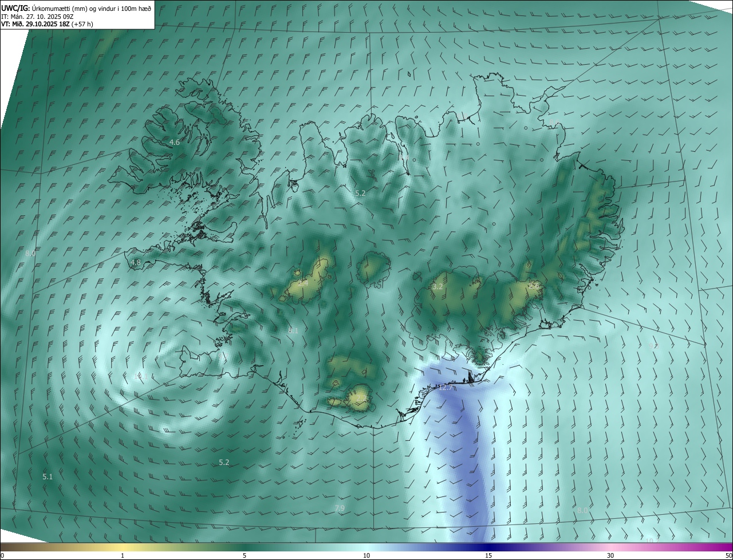Click the 5.2 value over northern Iceland
Image resolution: width=733 pixels, height=560 pixels.
(360, 194)
